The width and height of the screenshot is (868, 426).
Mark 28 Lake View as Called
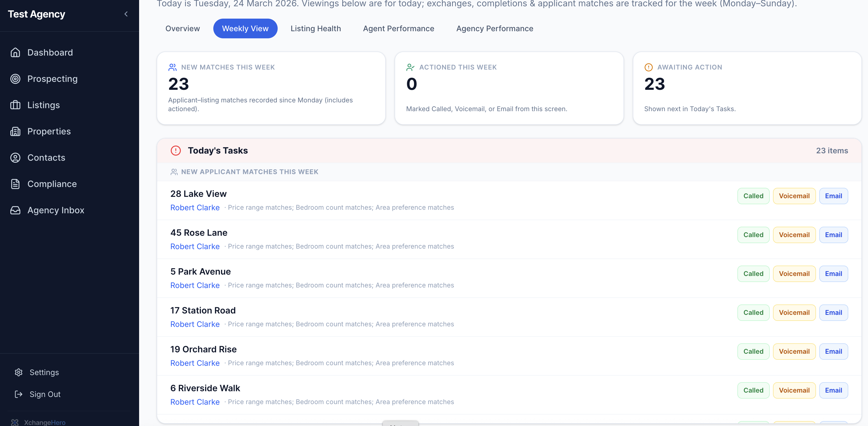click(753, 196)
